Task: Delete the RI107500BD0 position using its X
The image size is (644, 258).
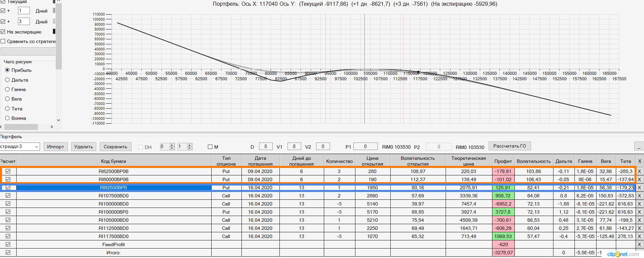Action: [639, 196]
